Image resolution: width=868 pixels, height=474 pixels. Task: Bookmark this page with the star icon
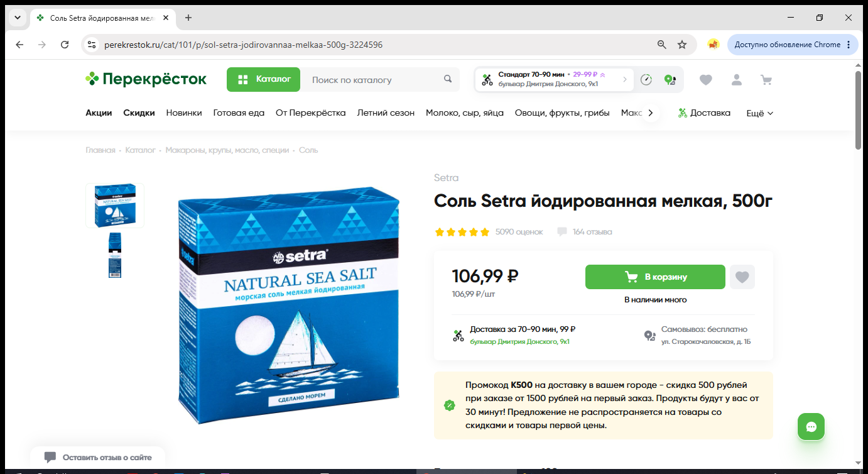click(682, 45)
